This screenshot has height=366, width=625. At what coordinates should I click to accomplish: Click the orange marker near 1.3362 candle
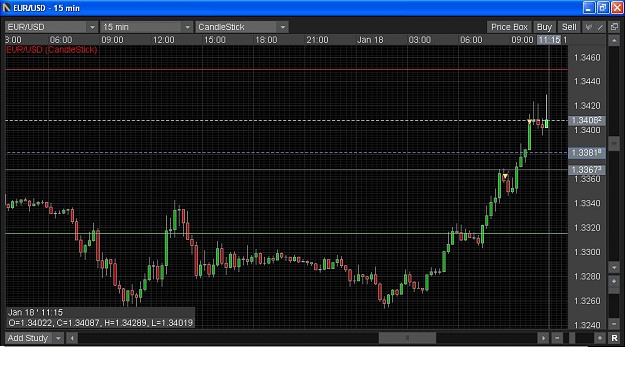[x=505, y=176]
